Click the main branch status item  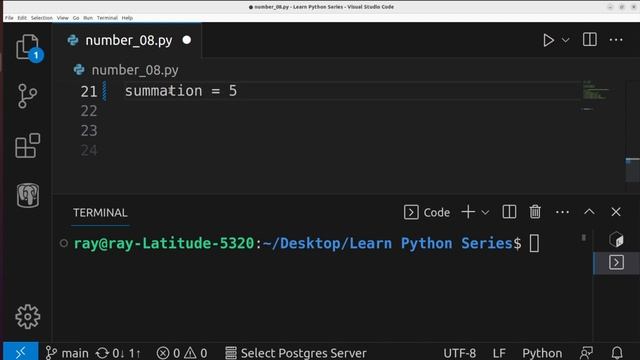(67, 353)
